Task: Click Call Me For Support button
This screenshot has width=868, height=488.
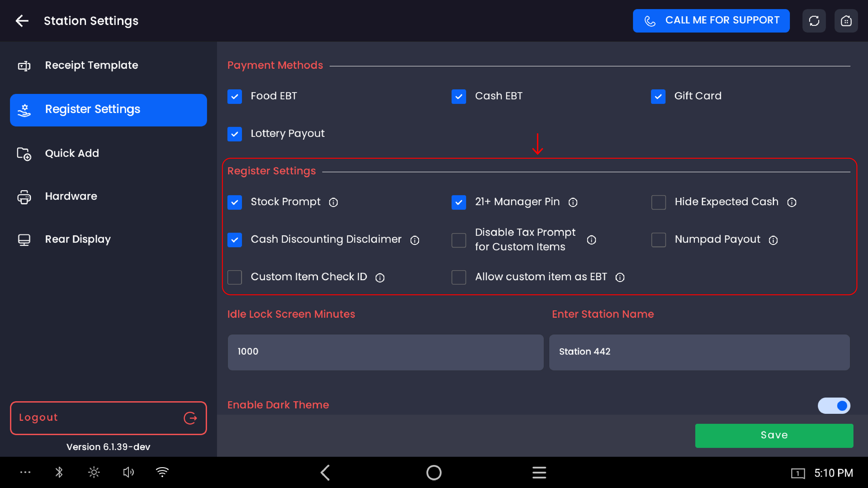Action: (711, 21)
